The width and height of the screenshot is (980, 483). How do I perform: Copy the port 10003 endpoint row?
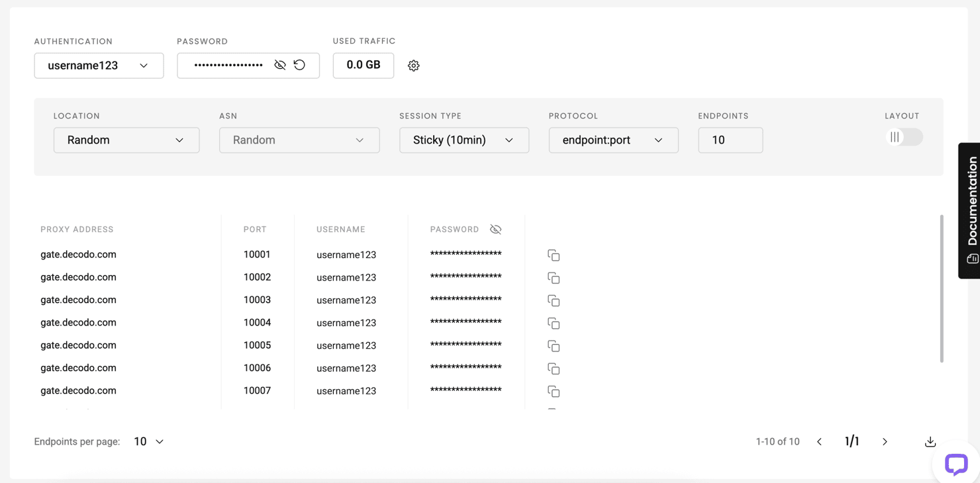(554, 301)
